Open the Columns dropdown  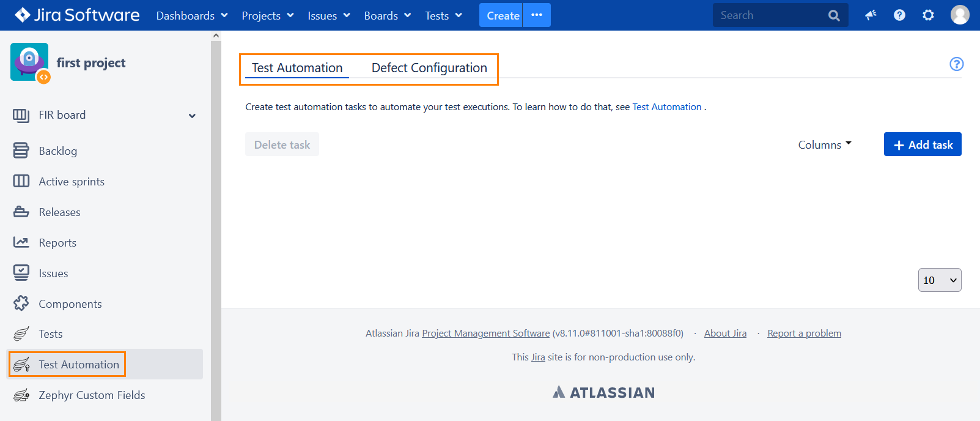pos(825,144)
